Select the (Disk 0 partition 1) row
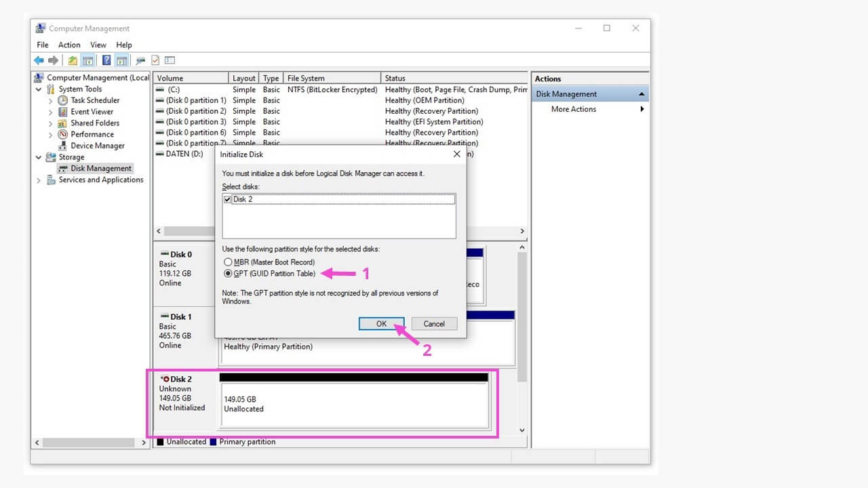 click(341, 100)
